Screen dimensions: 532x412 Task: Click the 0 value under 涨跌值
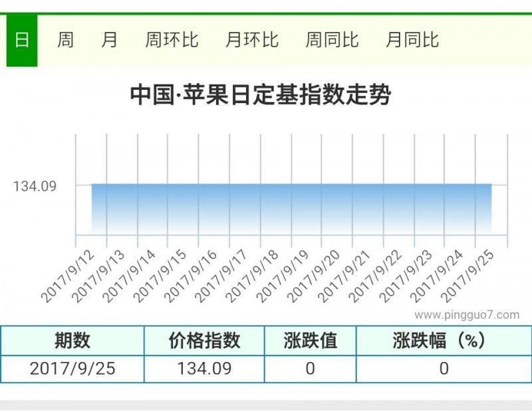click(x=311, y=369)
